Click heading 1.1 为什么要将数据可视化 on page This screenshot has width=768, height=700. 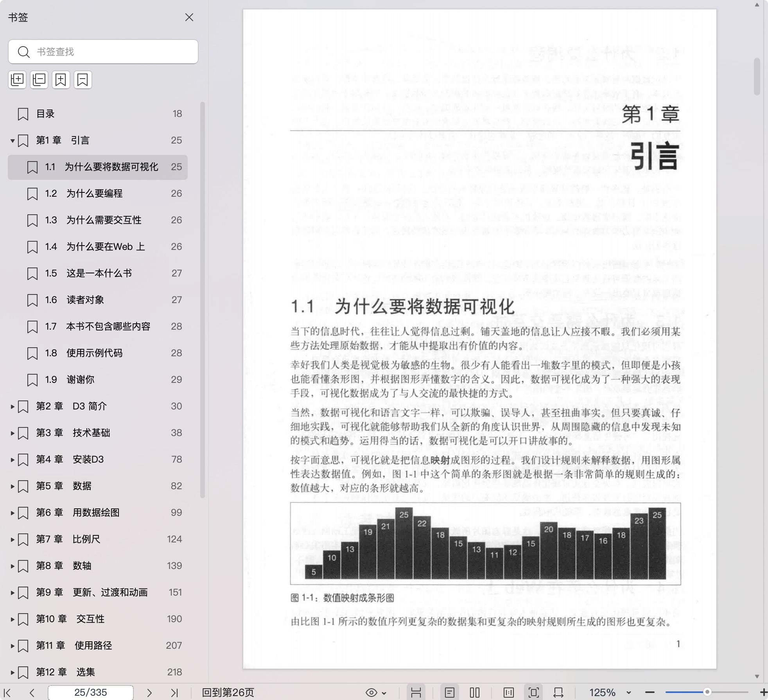pos(403,306)
